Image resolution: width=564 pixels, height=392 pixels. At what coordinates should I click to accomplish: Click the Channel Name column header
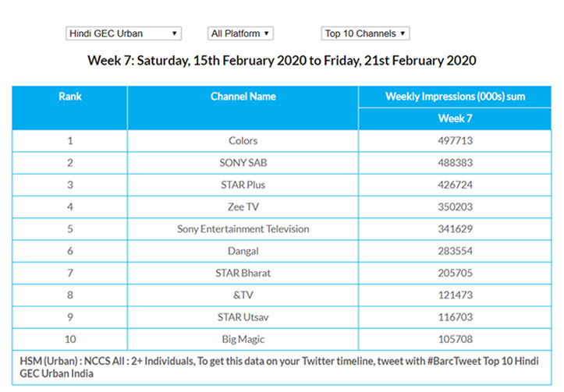click(243, 97)
